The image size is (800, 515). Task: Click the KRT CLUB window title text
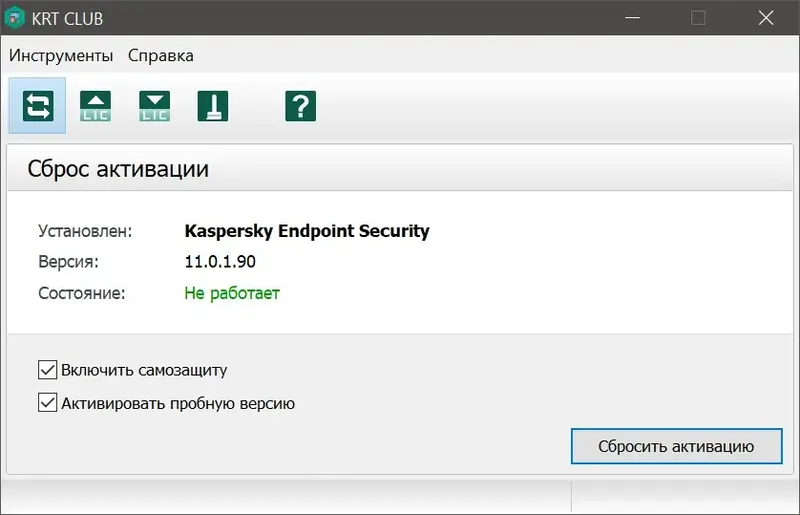coord(67,19)
